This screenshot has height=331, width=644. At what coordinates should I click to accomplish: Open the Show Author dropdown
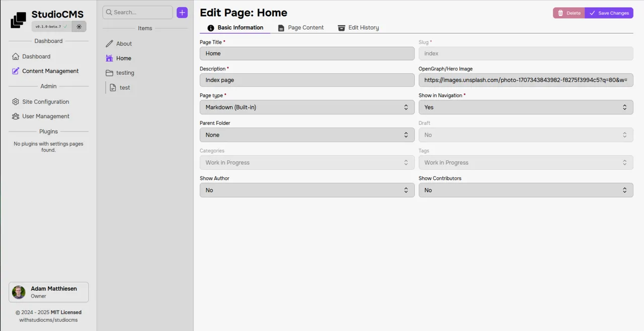click(x=307, y=190)
